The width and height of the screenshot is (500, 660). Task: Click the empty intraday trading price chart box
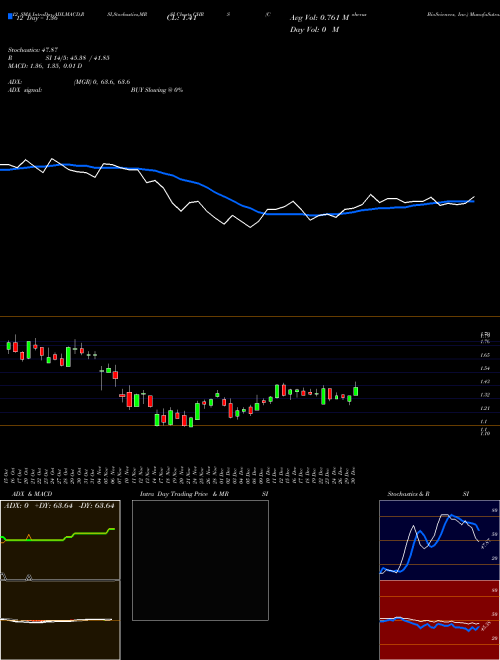coord(200,560)
